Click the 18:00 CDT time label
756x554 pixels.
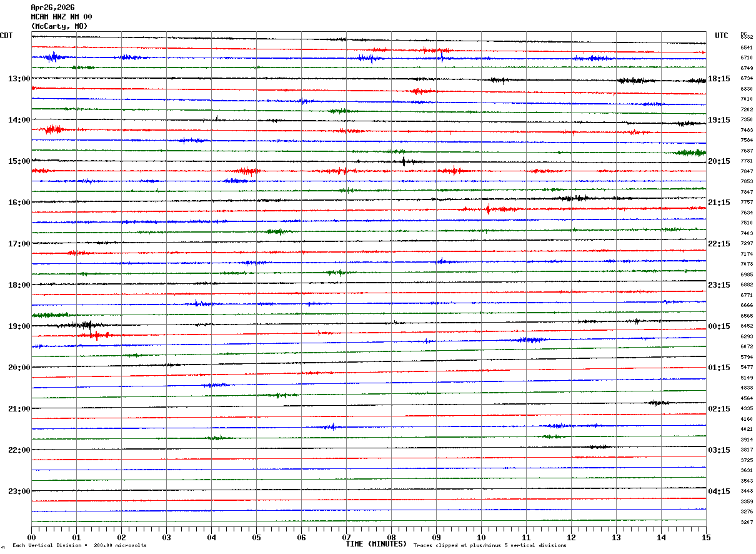(x=19, y=285)
